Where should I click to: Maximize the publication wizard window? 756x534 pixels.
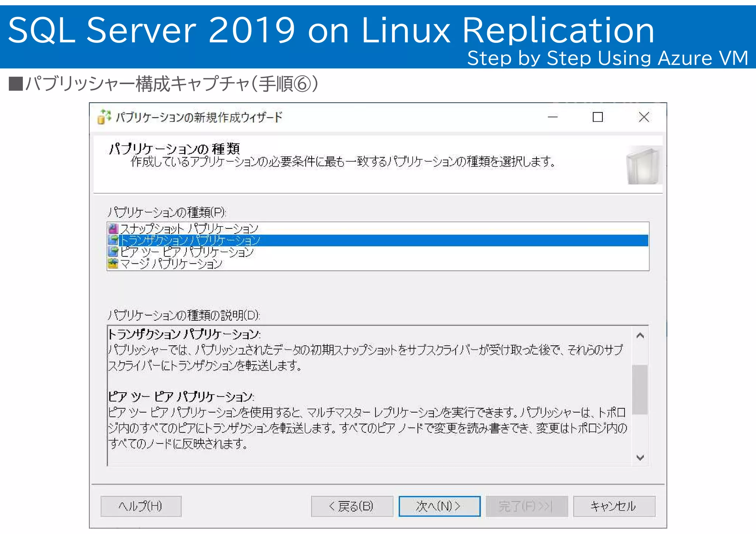(598, 117)
